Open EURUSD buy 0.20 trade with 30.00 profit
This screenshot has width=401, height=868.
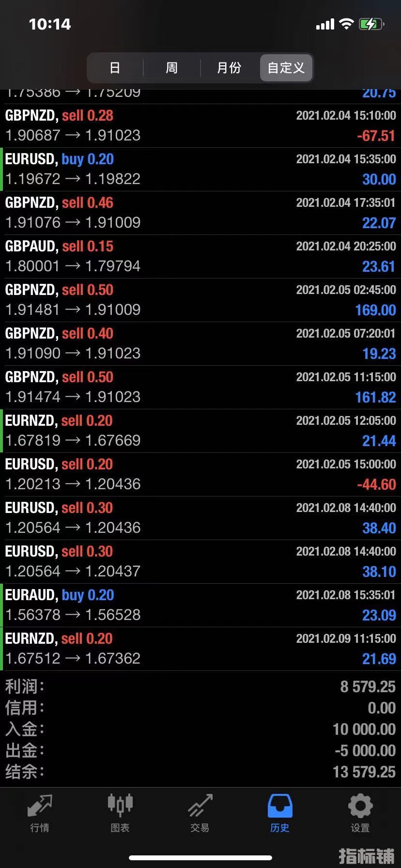200,170
